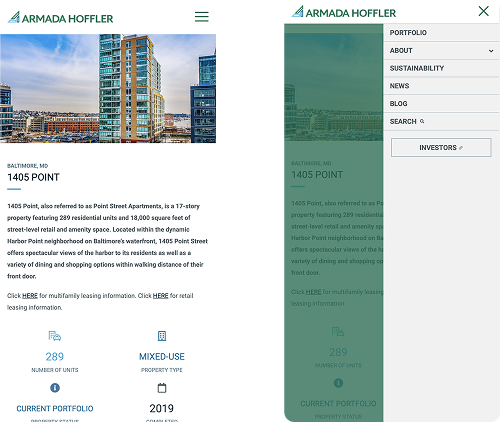Go to Sustainability menu item
The image size is (501, 423).
point(441,68)
